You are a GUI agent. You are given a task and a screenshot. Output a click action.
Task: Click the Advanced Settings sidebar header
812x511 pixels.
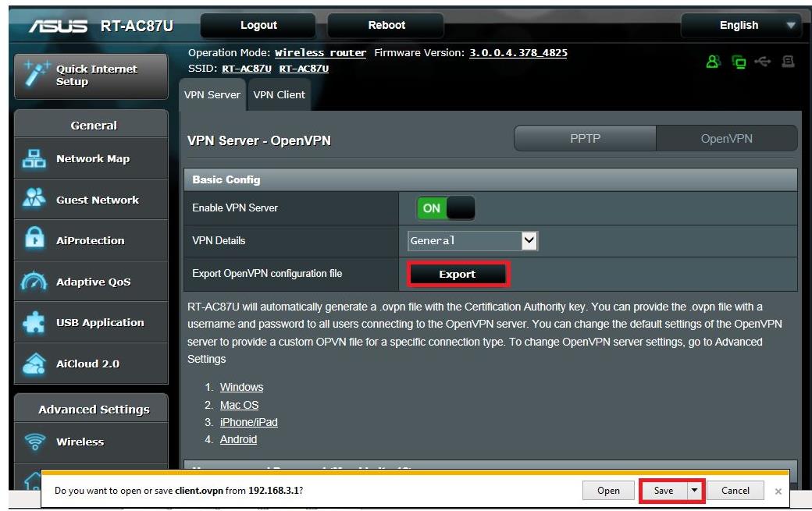click(91, 409)
